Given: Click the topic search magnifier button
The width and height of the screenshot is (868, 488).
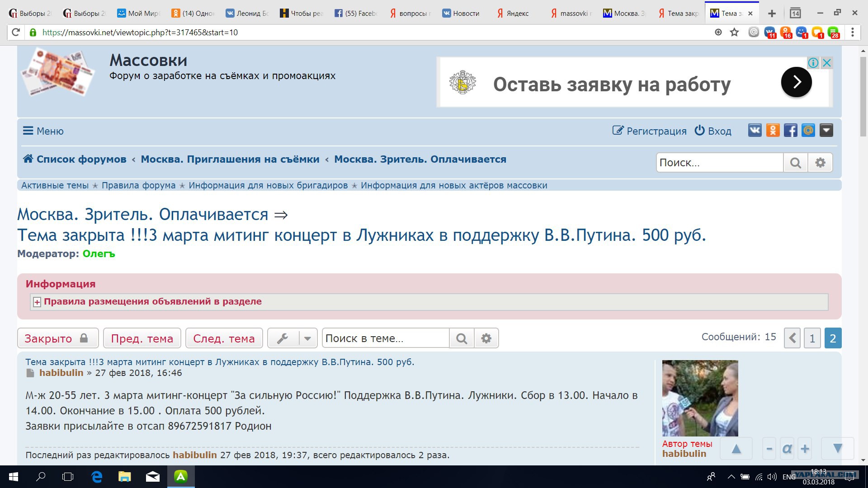Looking at the screenshot, I should pyautogui.click(x=462, y=338).
